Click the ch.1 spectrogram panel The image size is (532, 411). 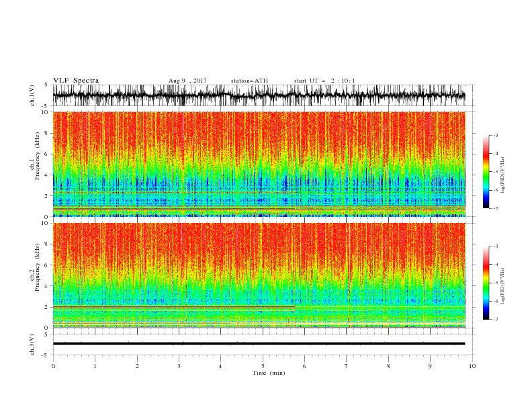[x=259, y=164]
